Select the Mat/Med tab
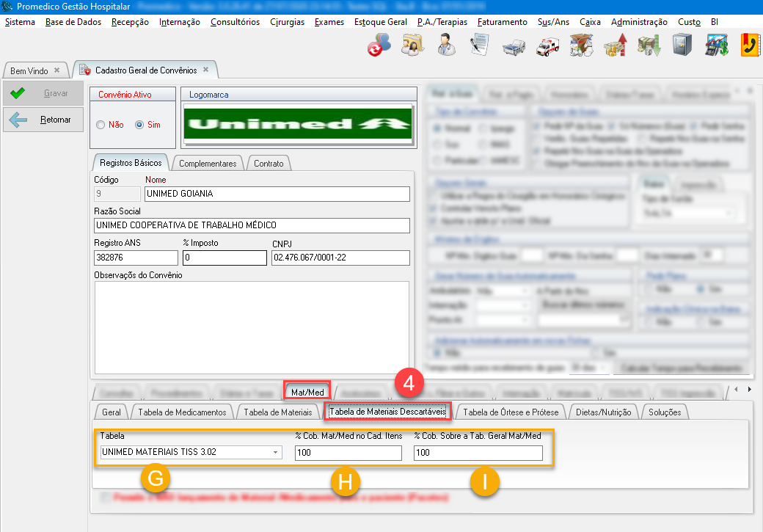Screen dimensions: 763x532 point(307,392)
